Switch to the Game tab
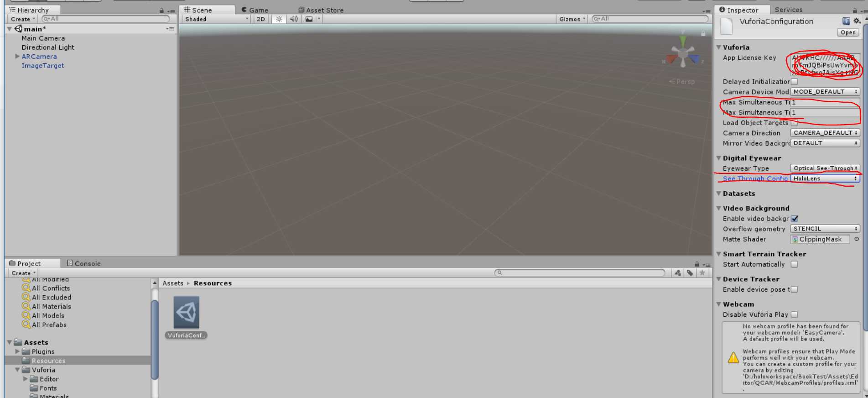Image resolution: width=868 pixels, height=398 pixels. click(x=255, y=10)
